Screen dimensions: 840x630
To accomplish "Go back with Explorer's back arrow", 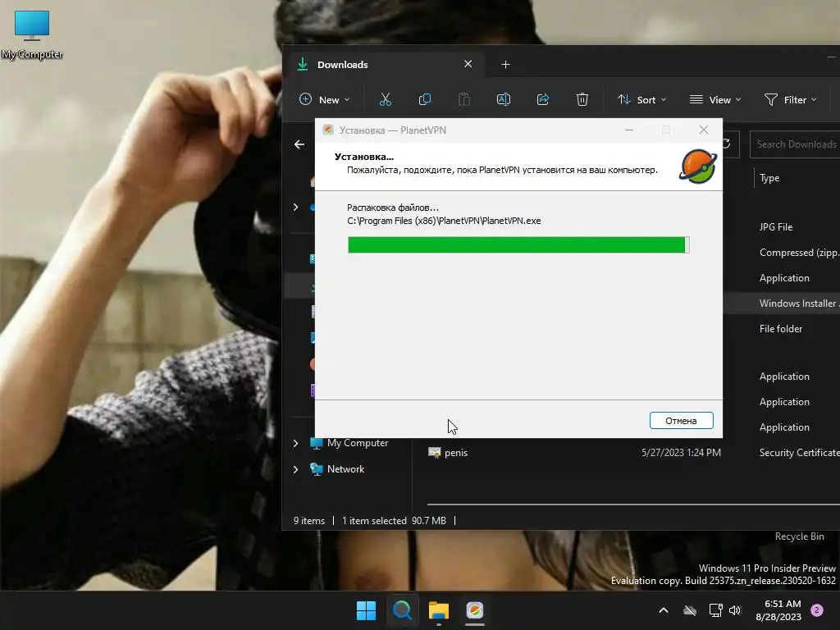I will (x=299, y=144).
